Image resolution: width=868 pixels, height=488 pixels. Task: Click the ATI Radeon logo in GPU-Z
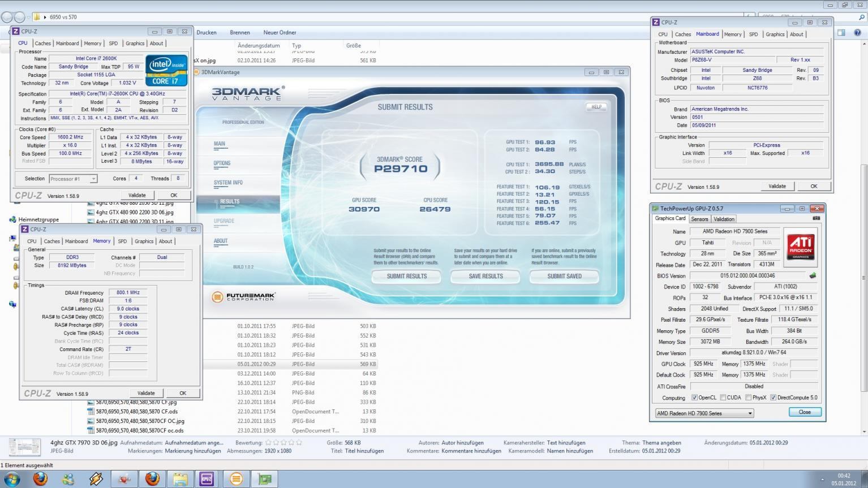click(801, 246)
